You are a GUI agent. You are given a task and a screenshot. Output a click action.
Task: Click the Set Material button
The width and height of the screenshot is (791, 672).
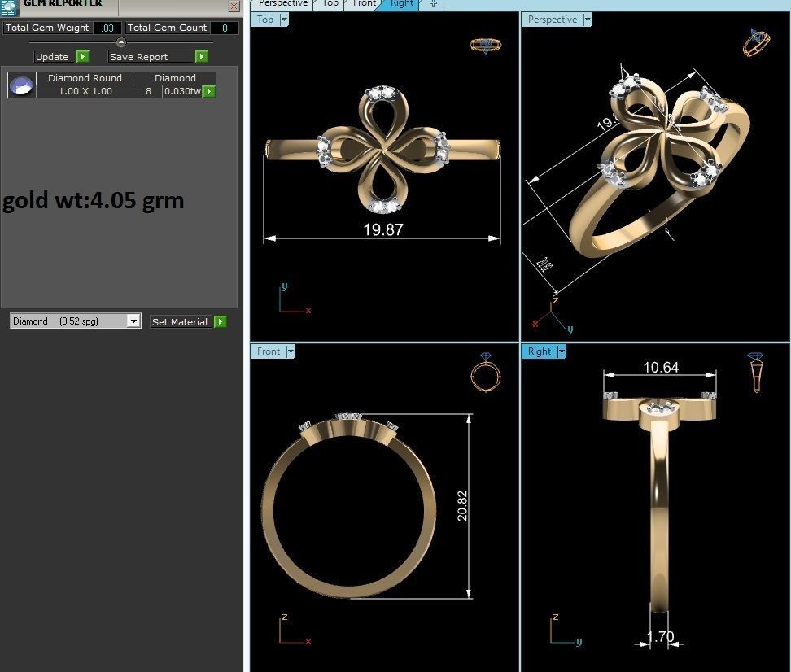tap(180, 322)
